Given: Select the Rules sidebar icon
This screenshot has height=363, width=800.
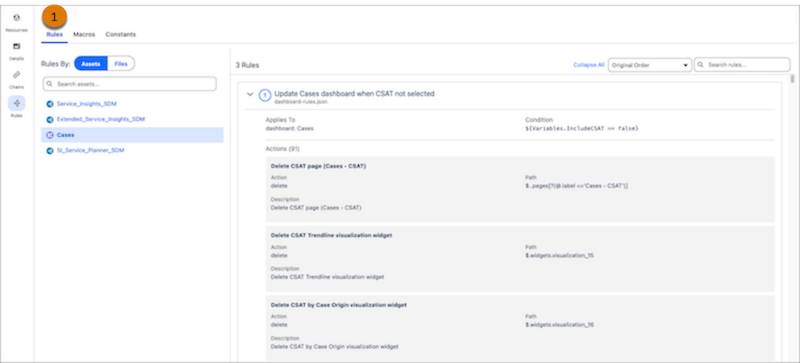Looking at the screenshot, I should [x=16, y=103].
